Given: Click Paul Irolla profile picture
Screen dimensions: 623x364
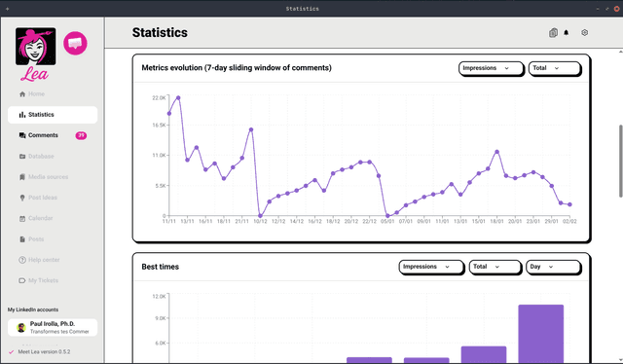Looking at the screenshot, I should point(21,327).
